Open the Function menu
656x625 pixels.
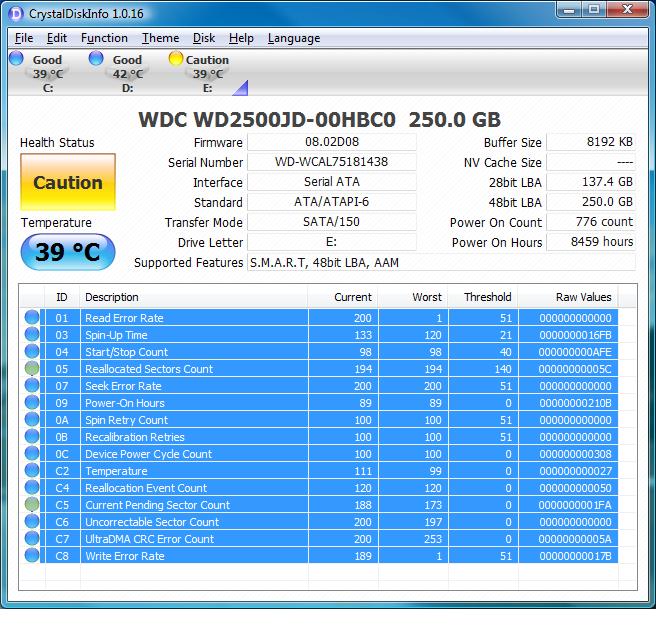pyautogui.click(x=104, y=38)
